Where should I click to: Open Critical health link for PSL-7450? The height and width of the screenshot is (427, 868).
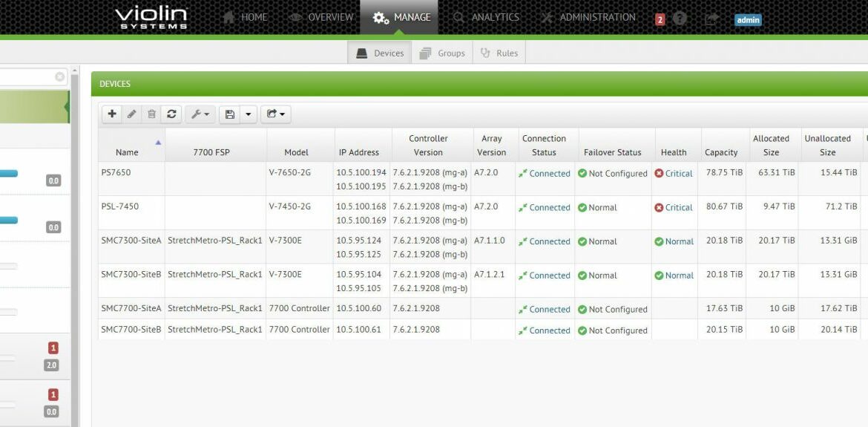(679, 207)
